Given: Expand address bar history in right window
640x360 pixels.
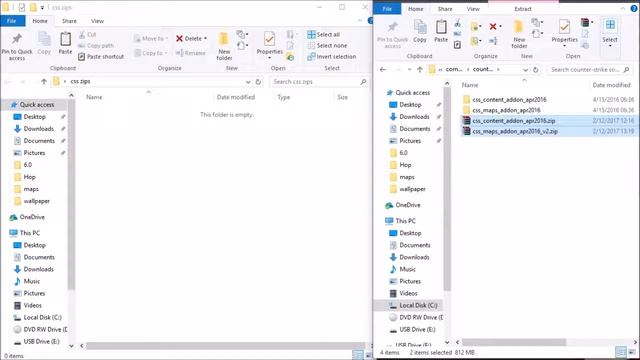Looking at the screenshot, I should click(525, 70).
